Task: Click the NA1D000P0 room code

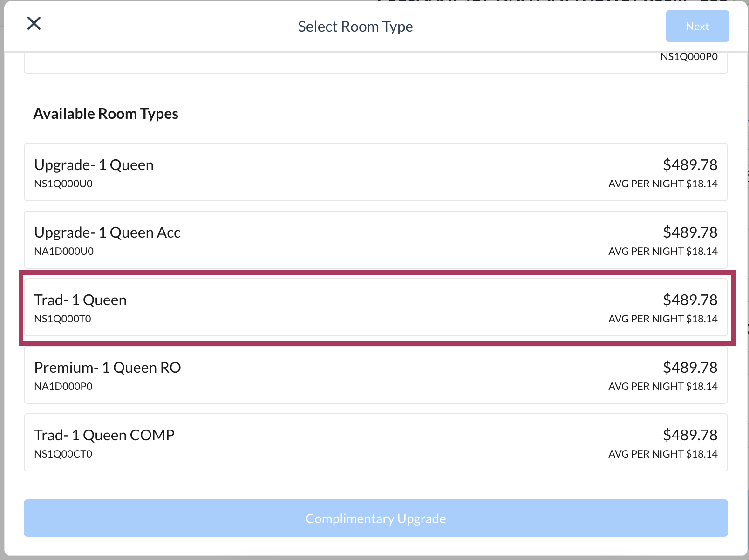Action: (63, 387)
